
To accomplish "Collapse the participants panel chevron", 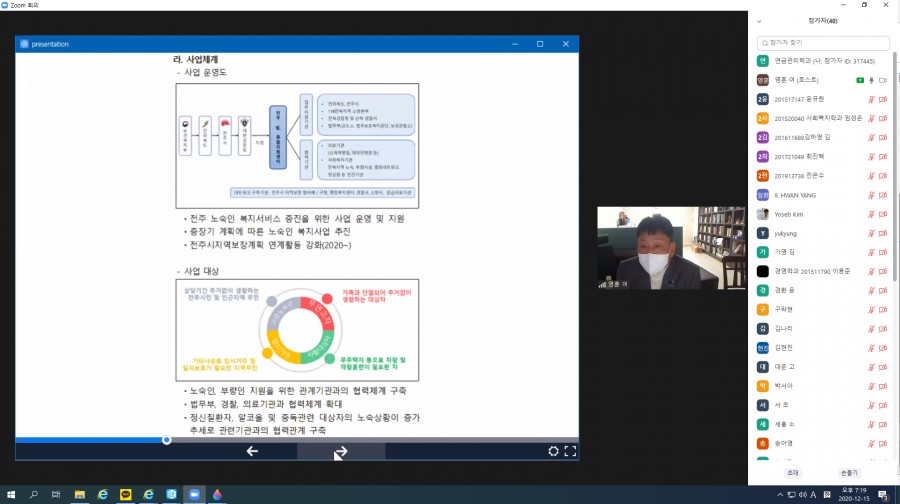I will click(x=759, y=21).
